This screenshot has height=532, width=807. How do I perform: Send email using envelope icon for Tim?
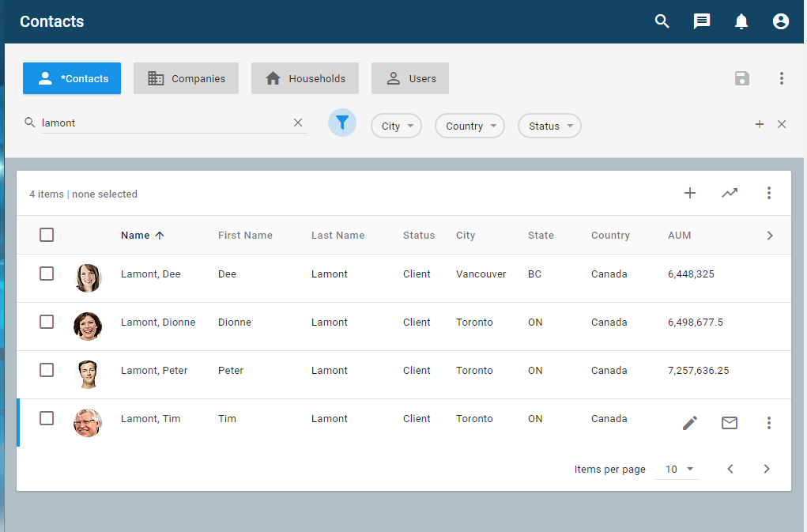730,423
